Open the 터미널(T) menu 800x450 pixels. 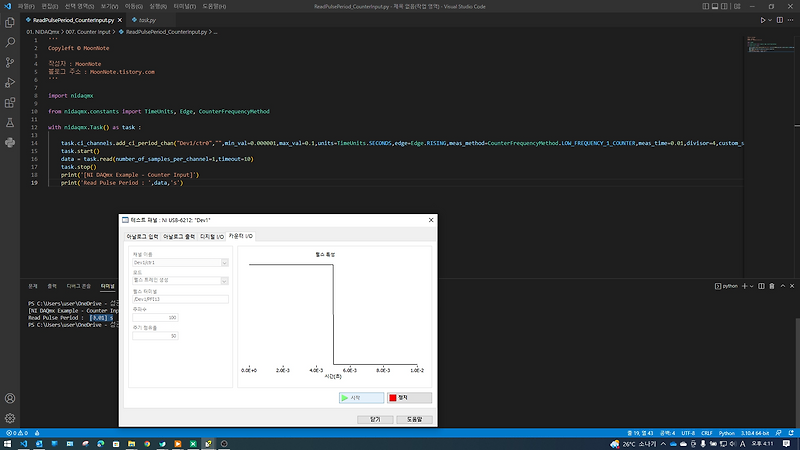184,6
